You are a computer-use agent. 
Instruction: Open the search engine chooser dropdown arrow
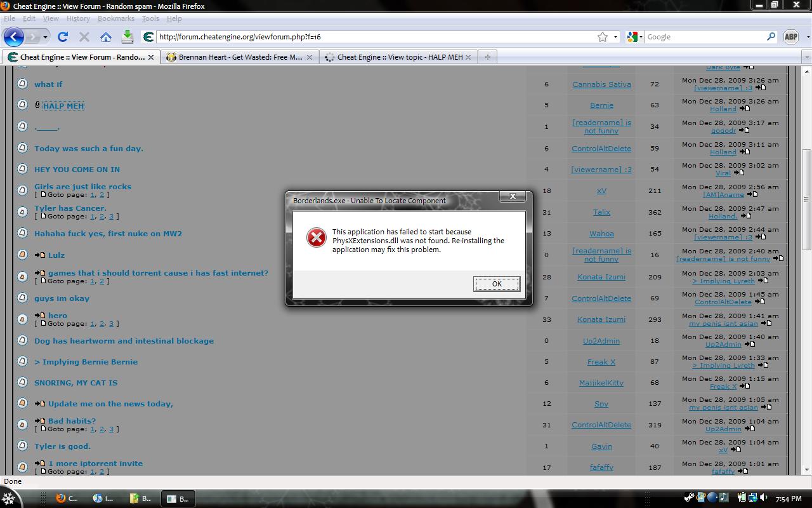coord(641,37)
